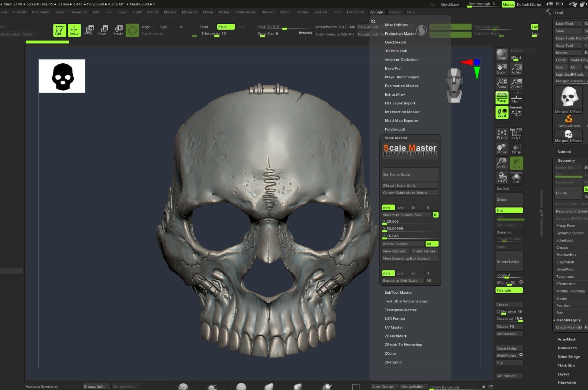Click New Bounding Box Subtool
The width and height of the screenshot is (588, 390).
click(x=410, y=258)
